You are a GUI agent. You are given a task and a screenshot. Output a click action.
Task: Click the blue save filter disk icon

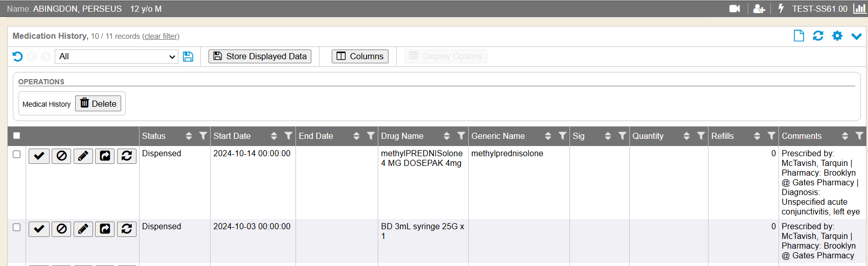[188, 57]
